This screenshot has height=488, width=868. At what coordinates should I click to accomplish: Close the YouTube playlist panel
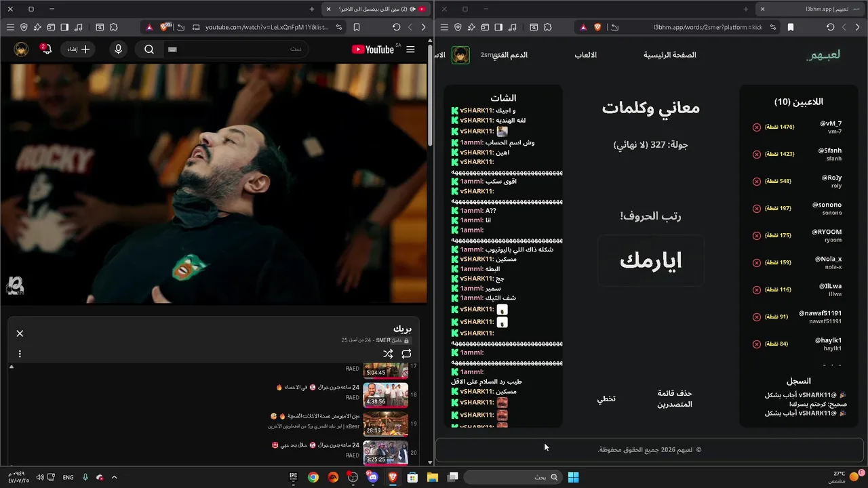click(20, 333)
